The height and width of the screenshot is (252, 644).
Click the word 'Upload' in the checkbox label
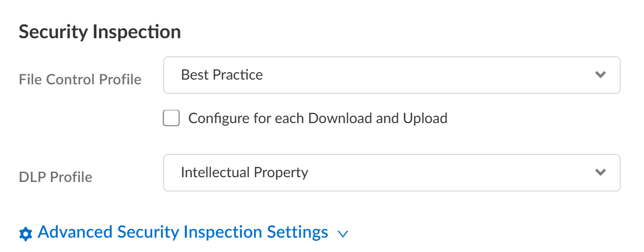[x=425, y=118]
